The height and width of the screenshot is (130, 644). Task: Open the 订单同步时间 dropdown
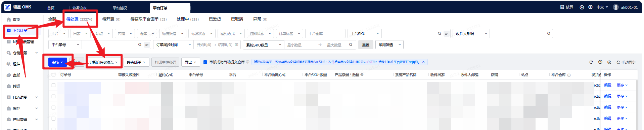(x=173, y=45)
